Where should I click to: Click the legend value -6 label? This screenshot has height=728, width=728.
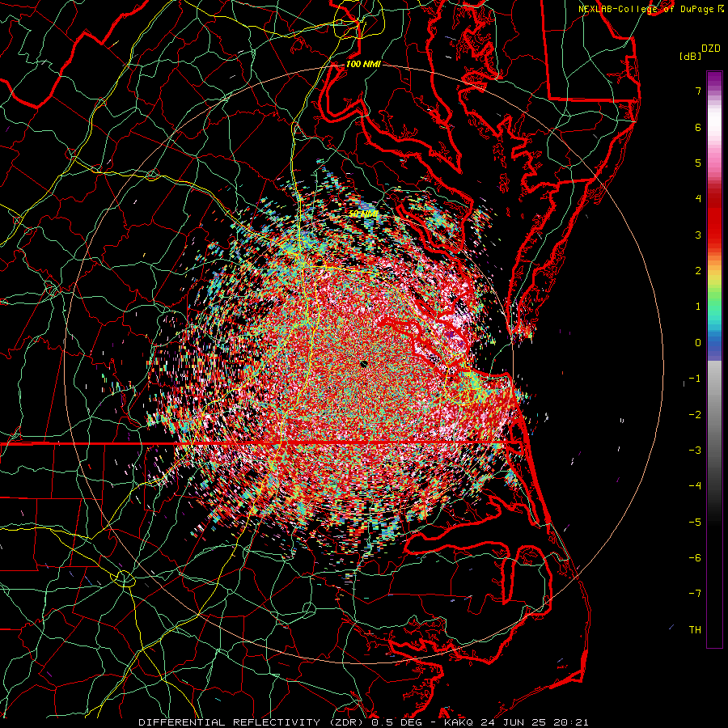click(695, 558)
